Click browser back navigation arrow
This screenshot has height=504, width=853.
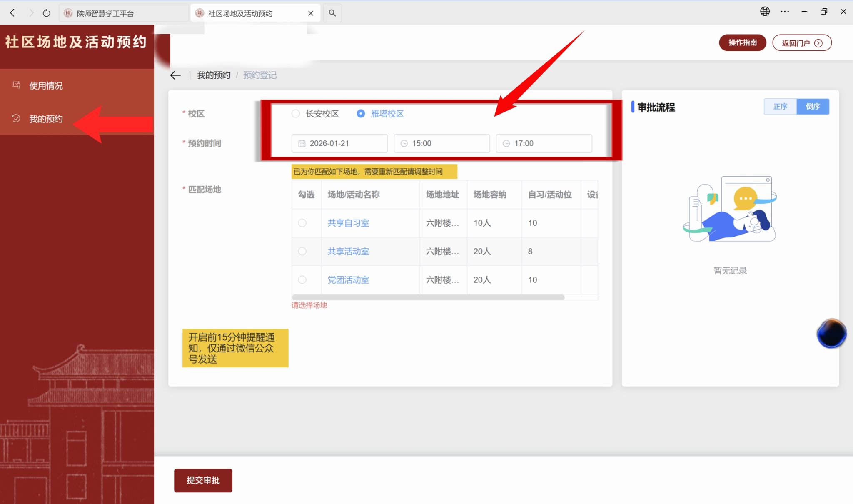[12, 13]
